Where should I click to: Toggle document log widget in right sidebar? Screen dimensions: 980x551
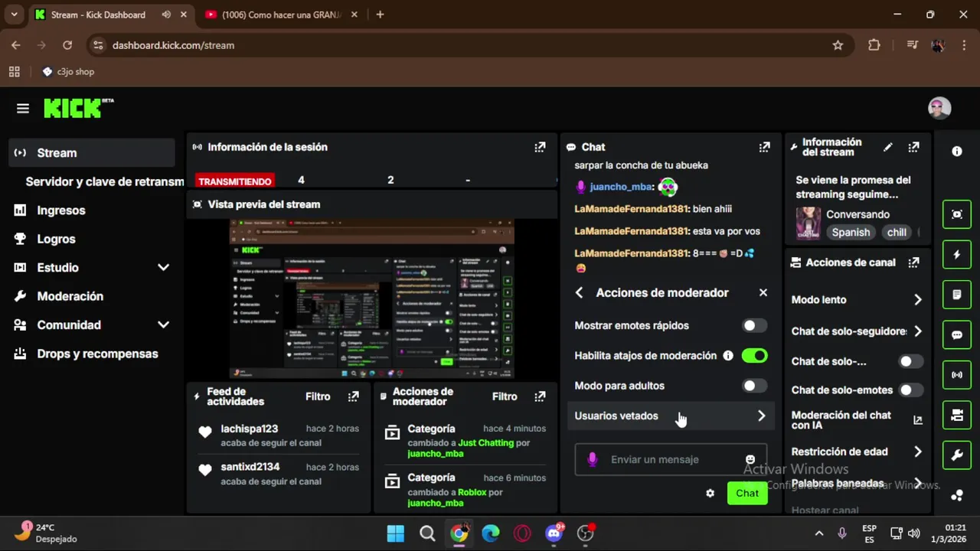coord(957,295)
